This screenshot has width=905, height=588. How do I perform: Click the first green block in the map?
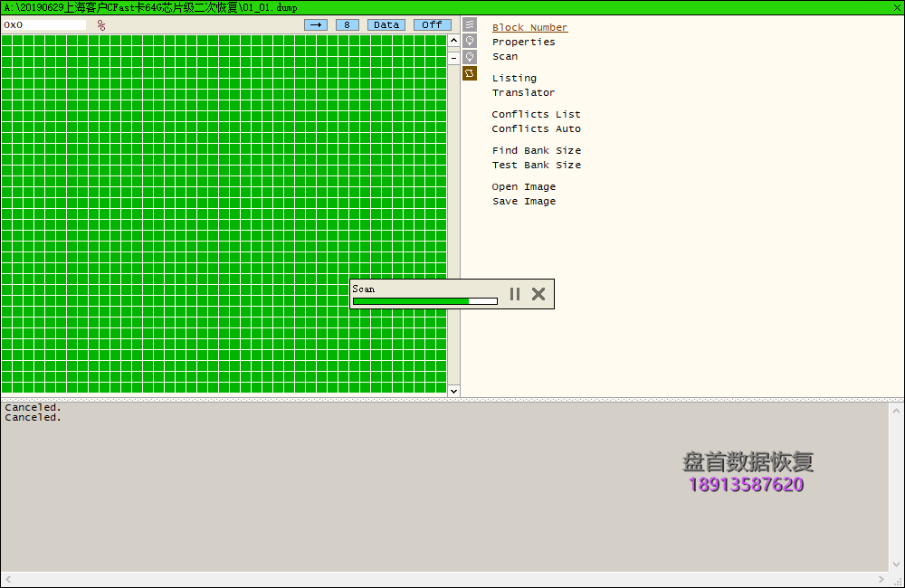(x=6, y=41)
